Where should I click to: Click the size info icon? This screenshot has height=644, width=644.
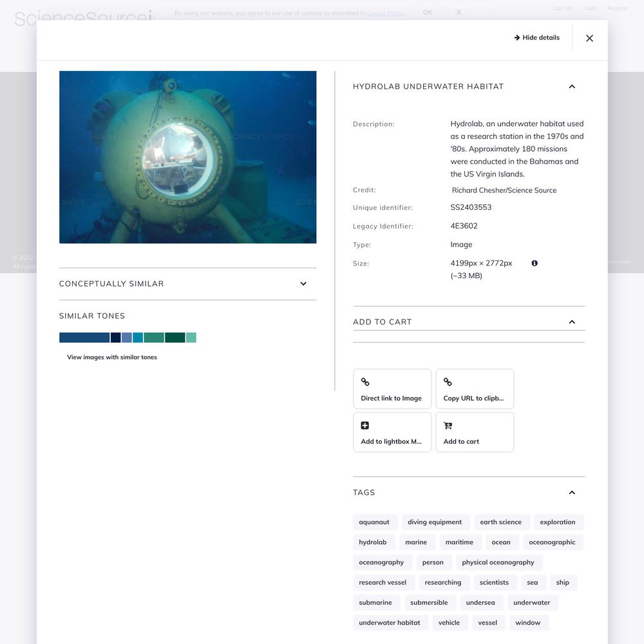[x=535, y=263]
